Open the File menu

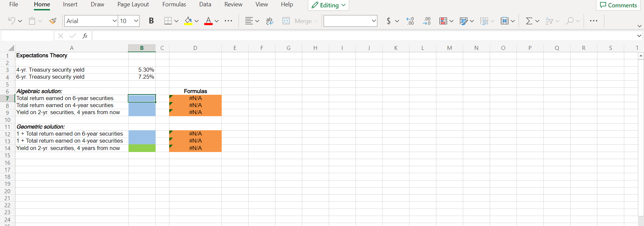(x=14, y=4)
